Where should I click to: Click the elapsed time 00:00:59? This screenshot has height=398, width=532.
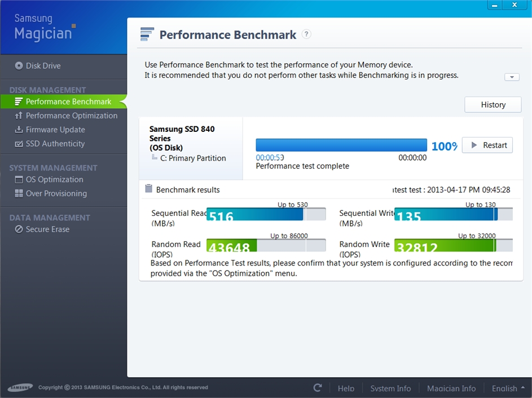270,158
